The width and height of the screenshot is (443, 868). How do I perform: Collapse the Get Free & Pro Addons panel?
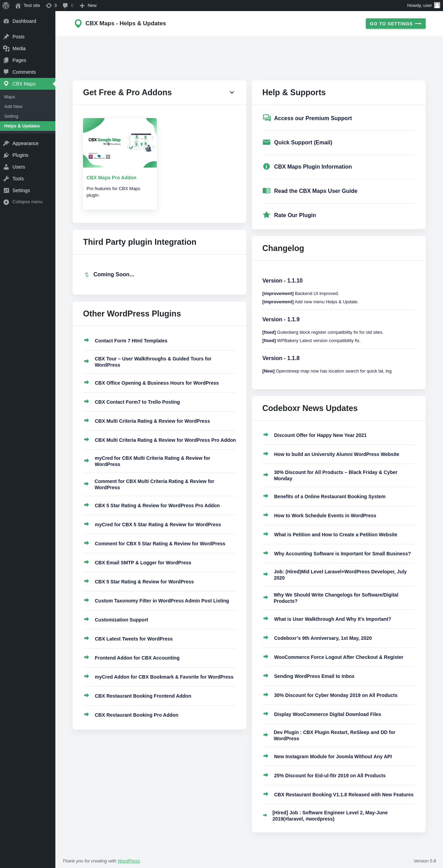[x=232, y=92]
